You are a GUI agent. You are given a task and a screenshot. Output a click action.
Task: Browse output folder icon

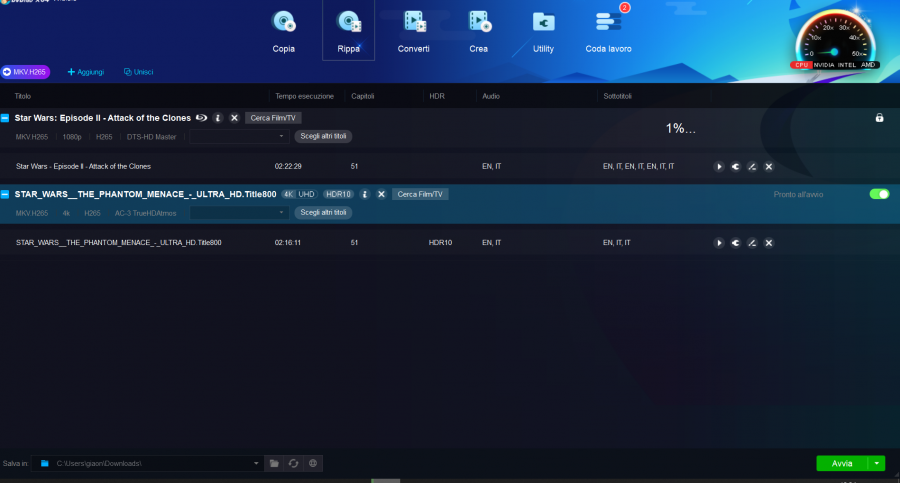click(274, 463)
